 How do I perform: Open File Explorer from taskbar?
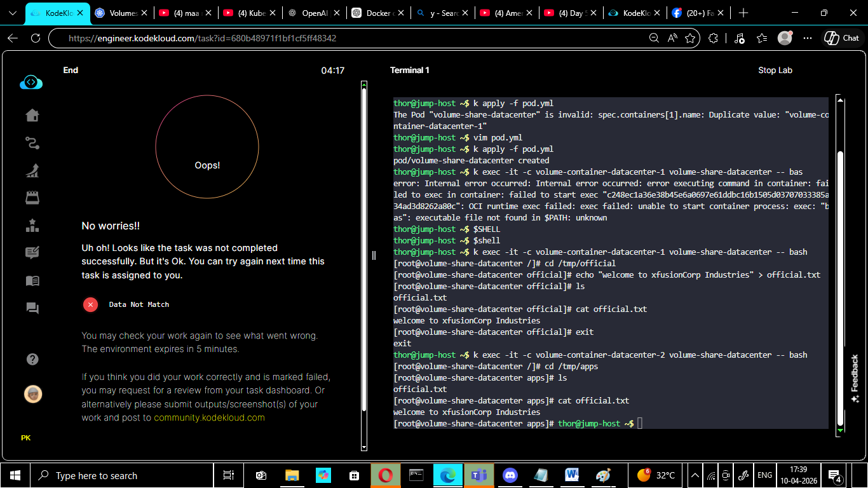tap(292, 475)
